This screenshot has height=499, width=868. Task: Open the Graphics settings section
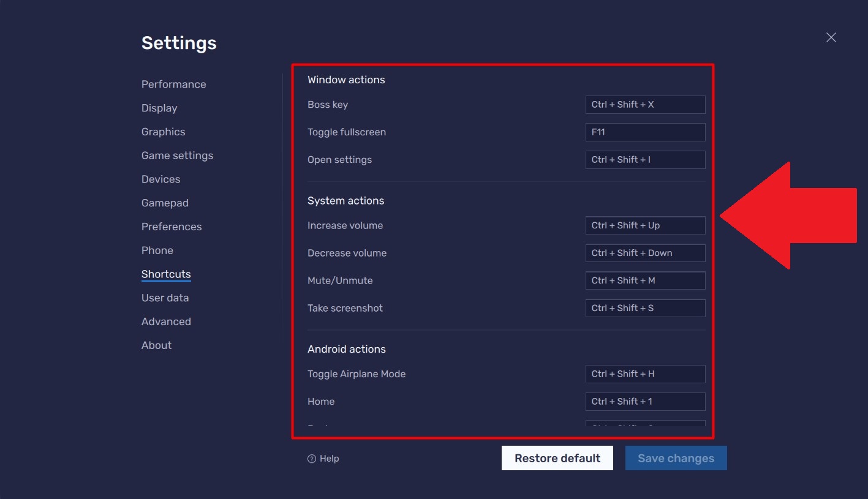coord(163,131)
